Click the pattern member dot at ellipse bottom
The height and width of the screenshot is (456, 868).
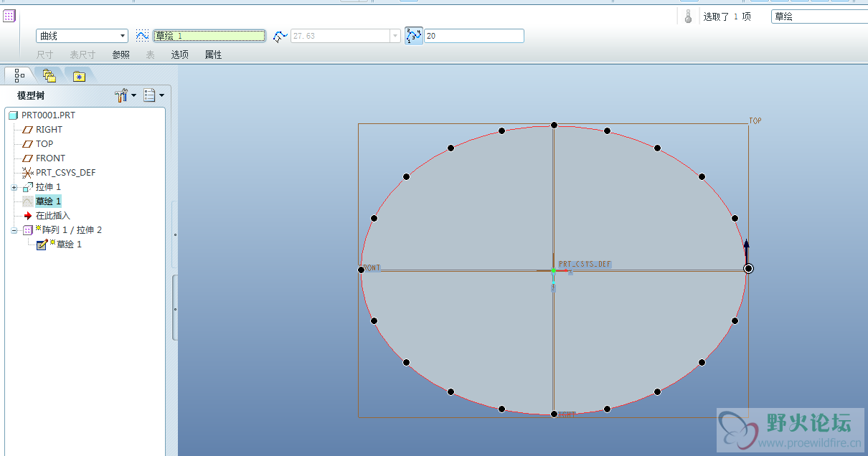(x=554, y=414)
